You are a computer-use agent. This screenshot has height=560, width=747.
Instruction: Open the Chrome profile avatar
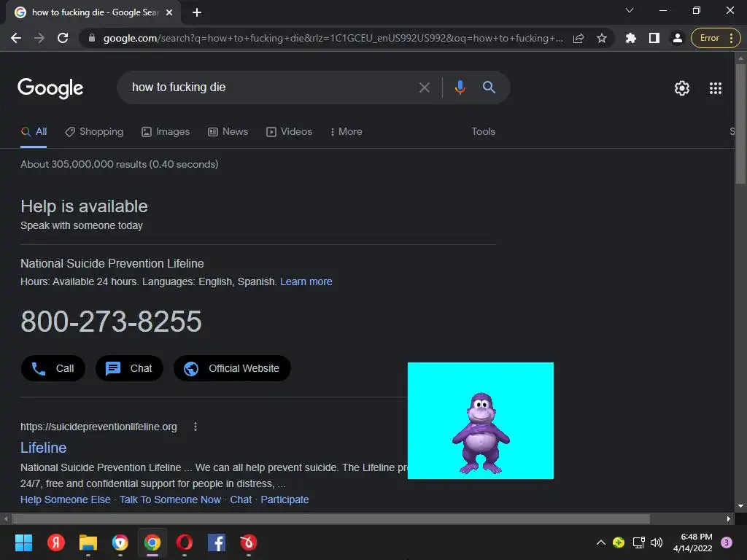[x=678, y=38]
